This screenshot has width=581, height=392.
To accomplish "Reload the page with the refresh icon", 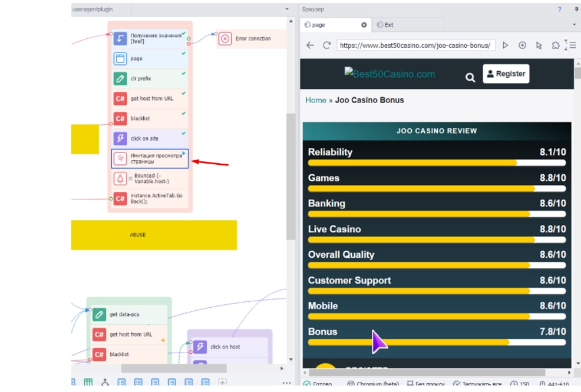I will (326, 45).
